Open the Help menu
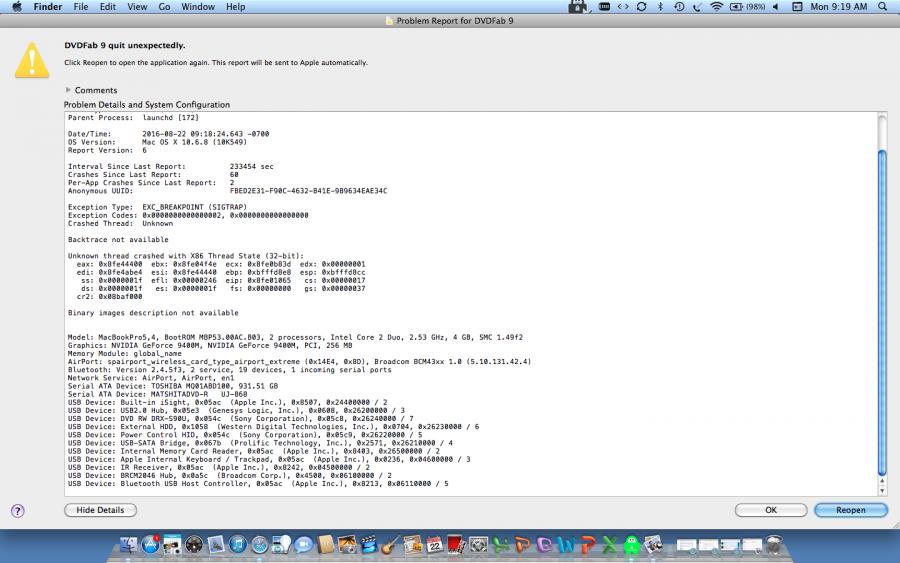Screen dimensions: 900x563 click(235, 7)
